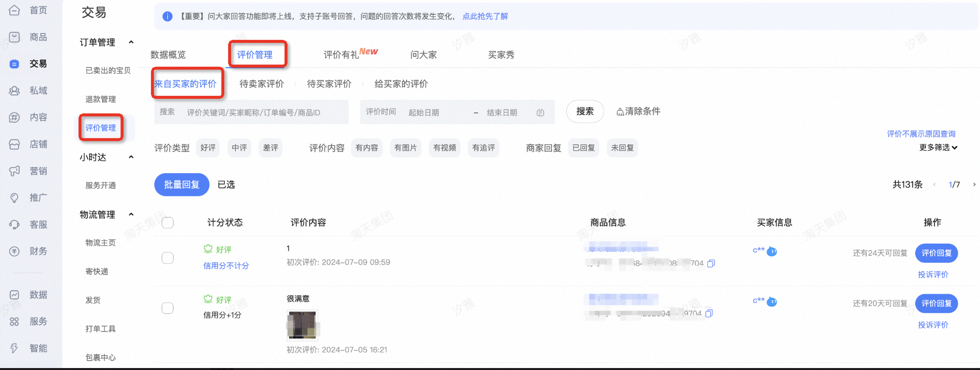The width and height of the screenshot is (980, 370).
Task: Toggle the 好评 filter chip
Action: click(x=208, y=148)
